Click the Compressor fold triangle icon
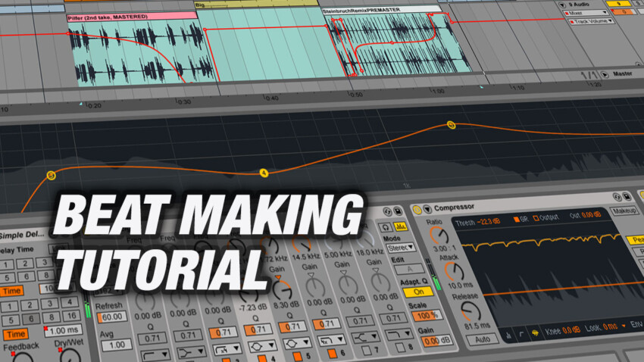This screenshot has height=362, width=644. pos(427,209)
